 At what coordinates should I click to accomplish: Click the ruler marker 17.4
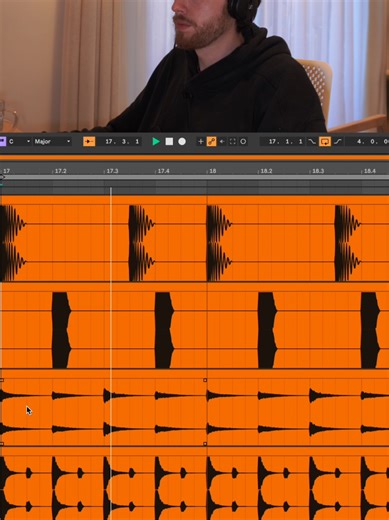pos(164,171)
